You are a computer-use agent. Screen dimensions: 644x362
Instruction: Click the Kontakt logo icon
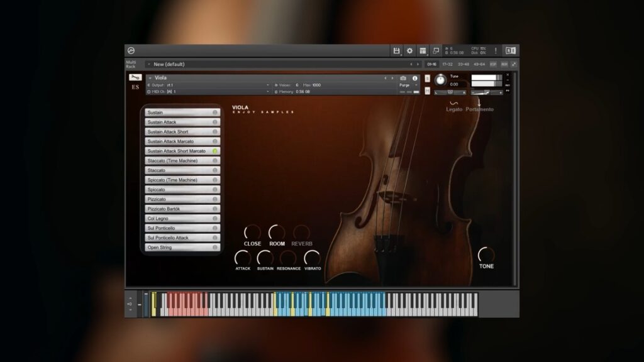(x=131, y=50)
